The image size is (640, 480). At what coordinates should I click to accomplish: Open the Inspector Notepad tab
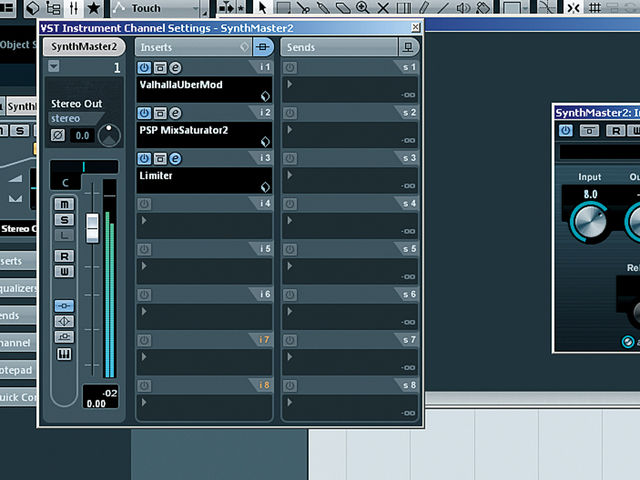pos(18,370)
